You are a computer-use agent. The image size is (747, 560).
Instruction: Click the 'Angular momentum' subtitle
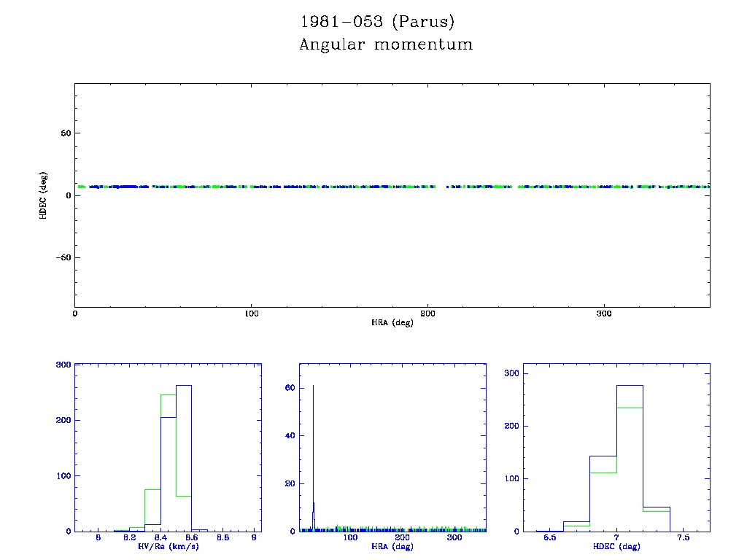point(386,45)
